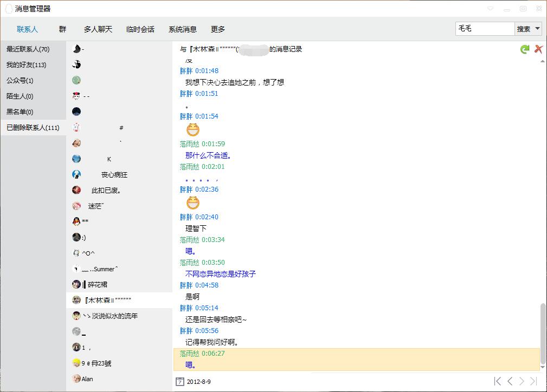
Task: Switch to the 联系人 tab
Action: (x=27, y=29)
